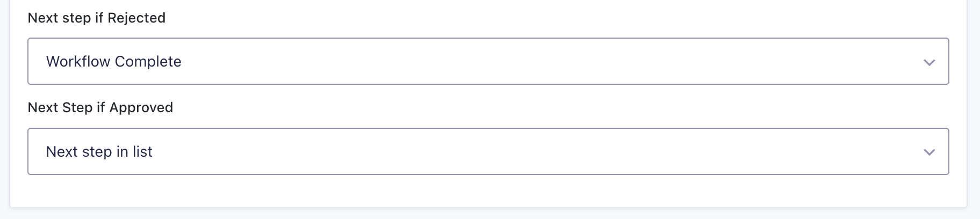Open the 'Next Step if Approved' dropdown
Screen dimensions: 980x219
coord(488,151)
